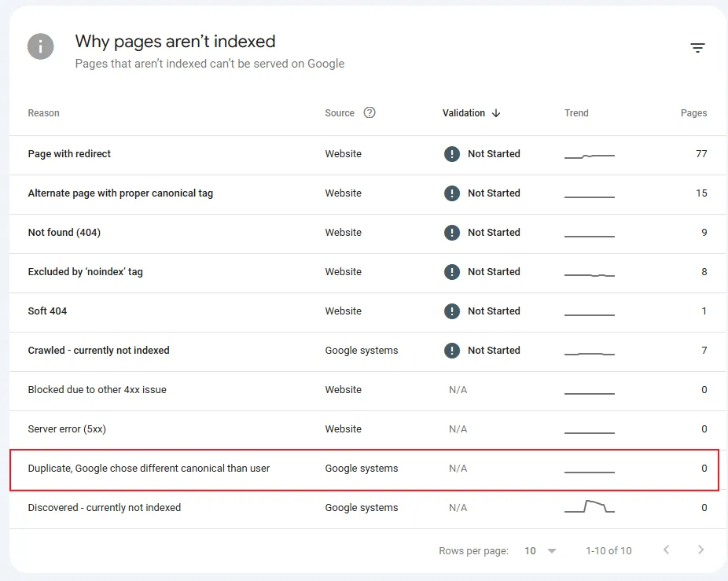This screenshot has width=728, height=581.
Task: Click the Validation sort arrow
Action: (496, 113)
